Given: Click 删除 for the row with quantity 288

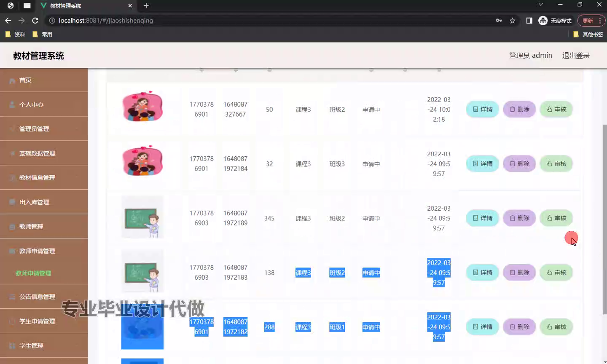Looking at the screenshot, I should (x=519, y=327).
